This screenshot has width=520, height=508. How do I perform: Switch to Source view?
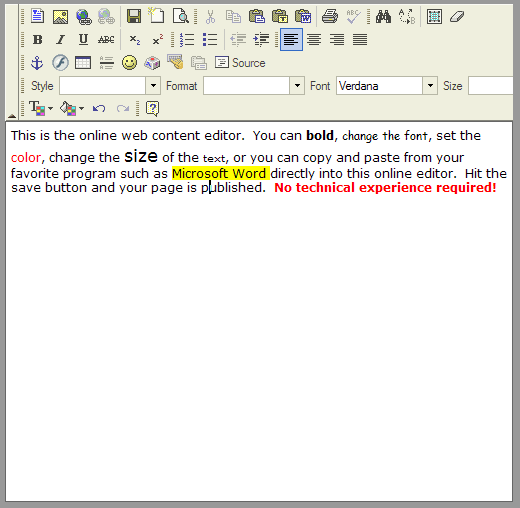click(240, 63)
